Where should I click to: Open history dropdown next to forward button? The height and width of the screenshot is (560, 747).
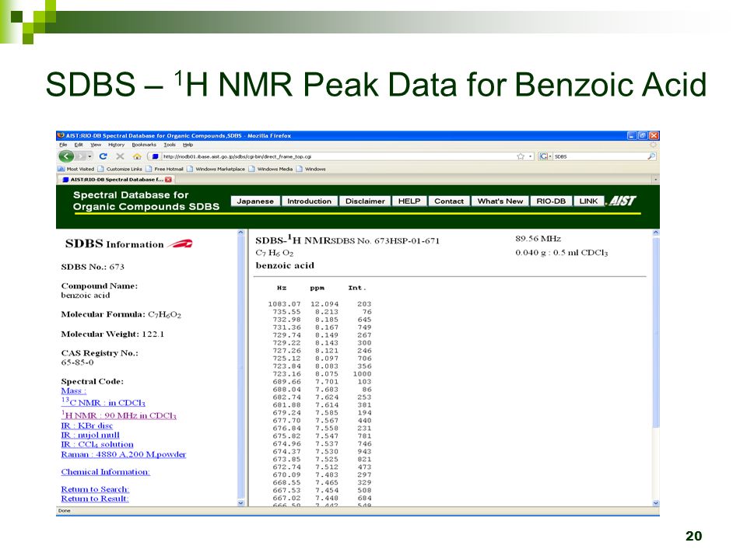point(89,156)
